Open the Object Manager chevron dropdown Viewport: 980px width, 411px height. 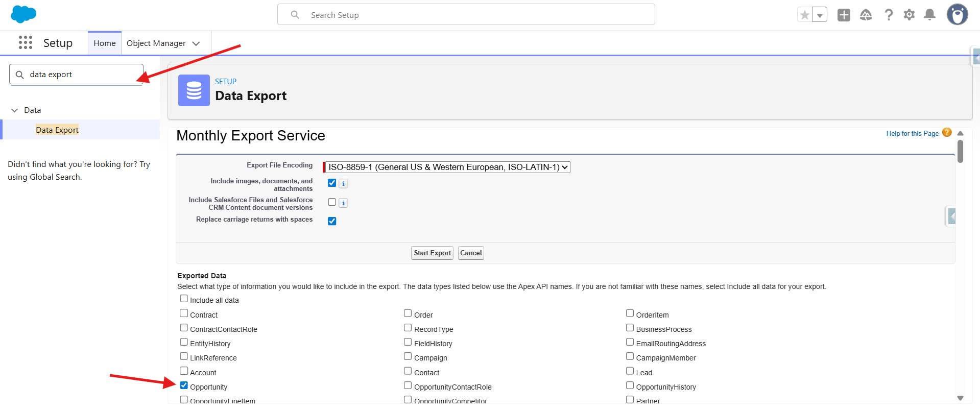(196, 43)
